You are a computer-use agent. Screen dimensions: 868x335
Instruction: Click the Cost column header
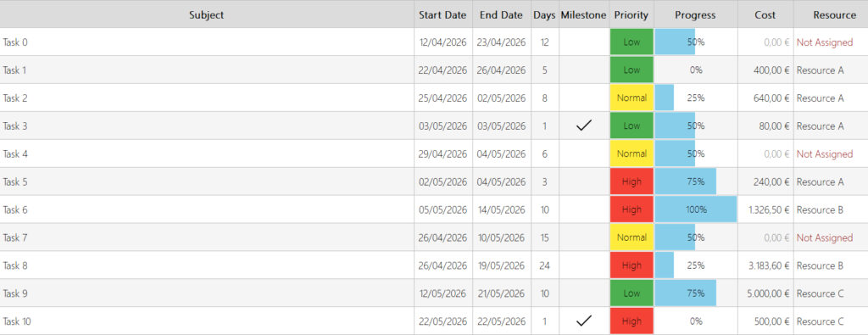point(765,15)
